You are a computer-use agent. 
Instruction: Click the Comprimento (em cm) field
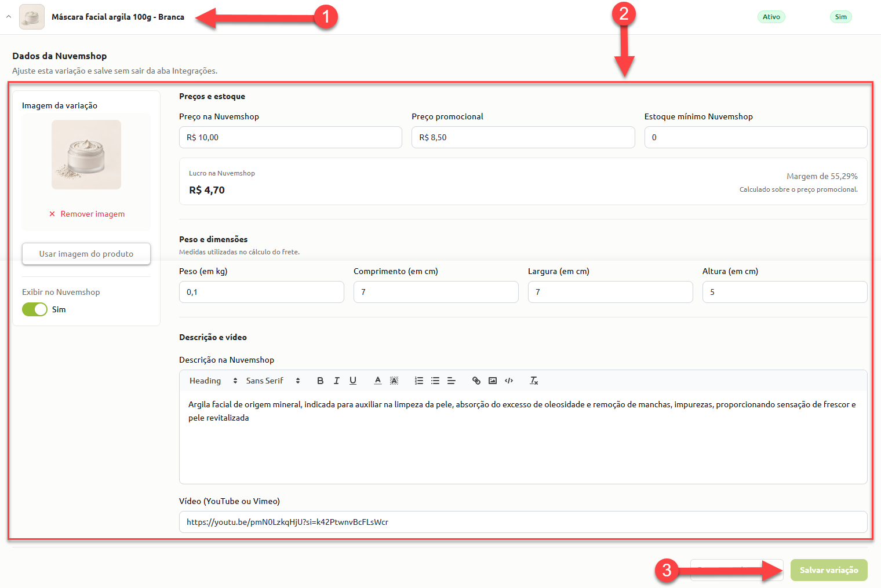tap(436, 292)
